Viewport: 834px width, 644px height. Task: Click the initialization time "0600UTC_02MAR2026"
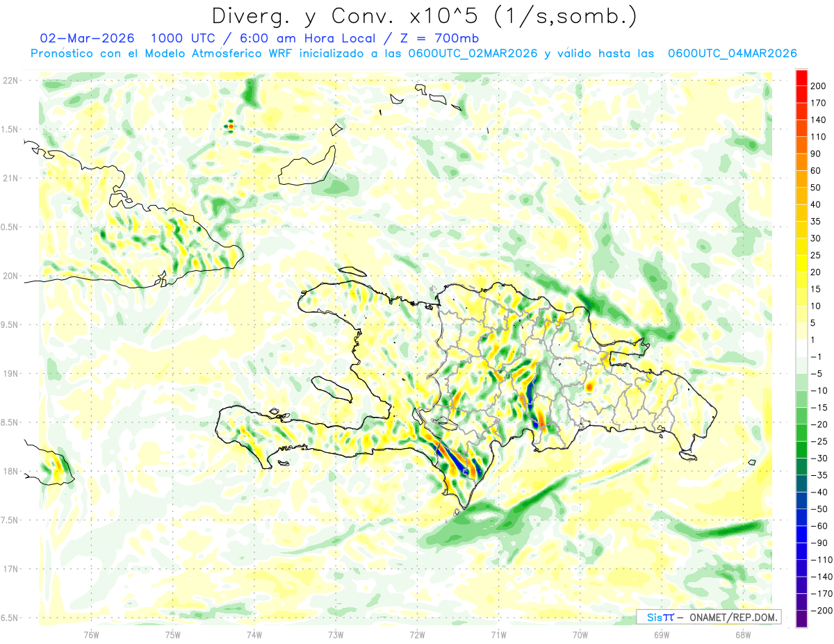point(473,53)
